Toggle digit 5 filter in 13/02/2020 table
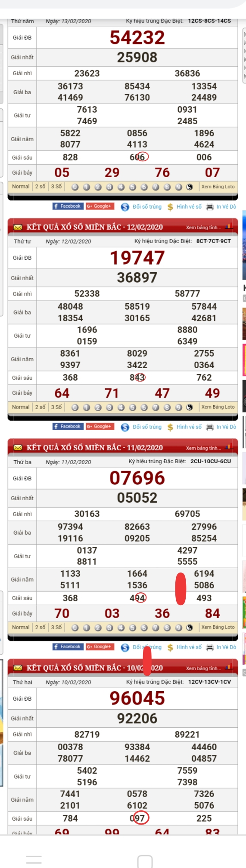This screenshot has height=868, width=246. coord(133,187)
